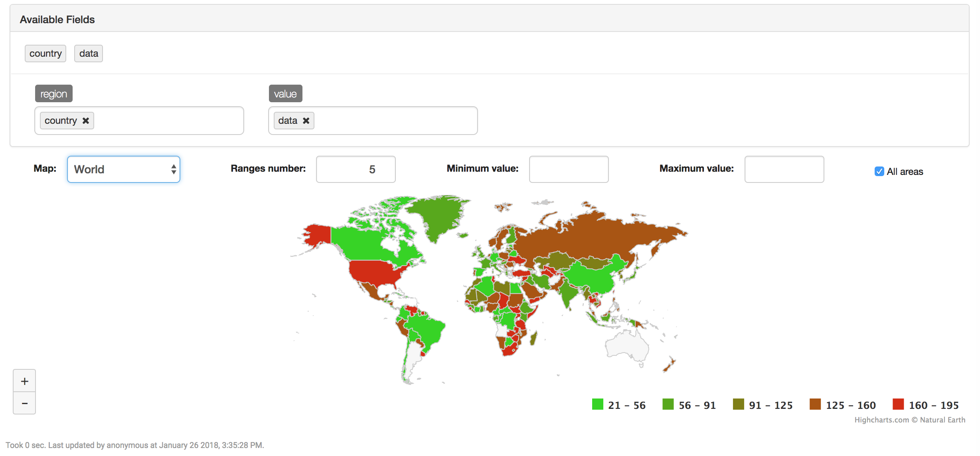Remove data from the value field
The width and height of the screenshot is (980, 456).
306,121
